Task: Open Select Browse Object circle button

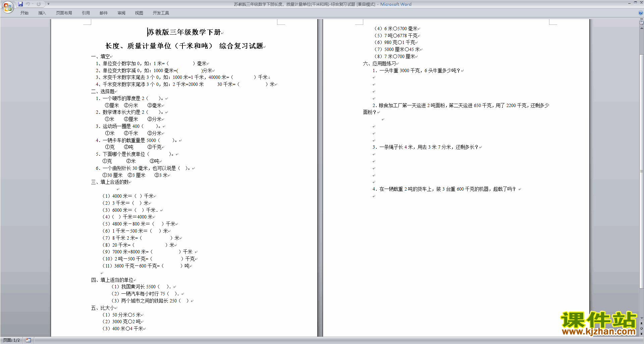Action: click(x=641, y=328)
